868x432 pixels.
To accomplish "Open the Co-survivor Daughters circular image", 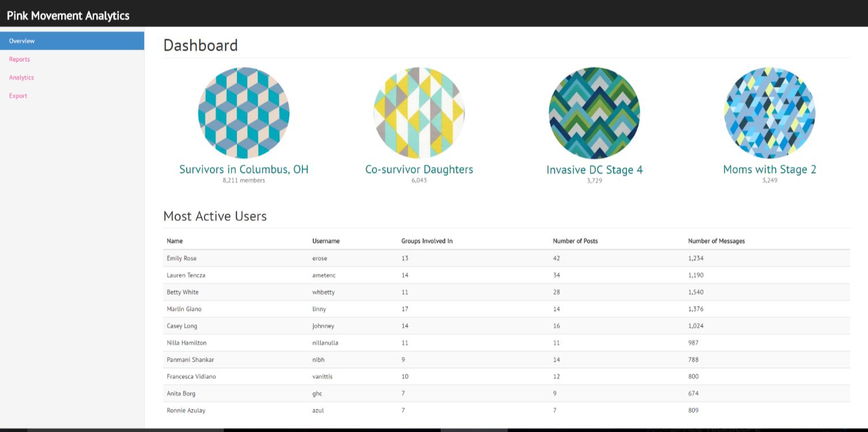I will point(419,113).
